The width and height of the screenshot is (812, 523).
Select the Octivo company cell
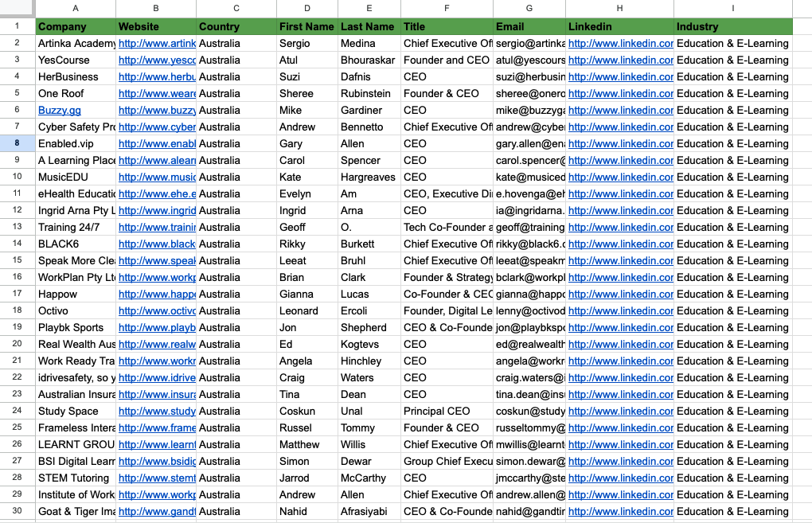(76, 310)
